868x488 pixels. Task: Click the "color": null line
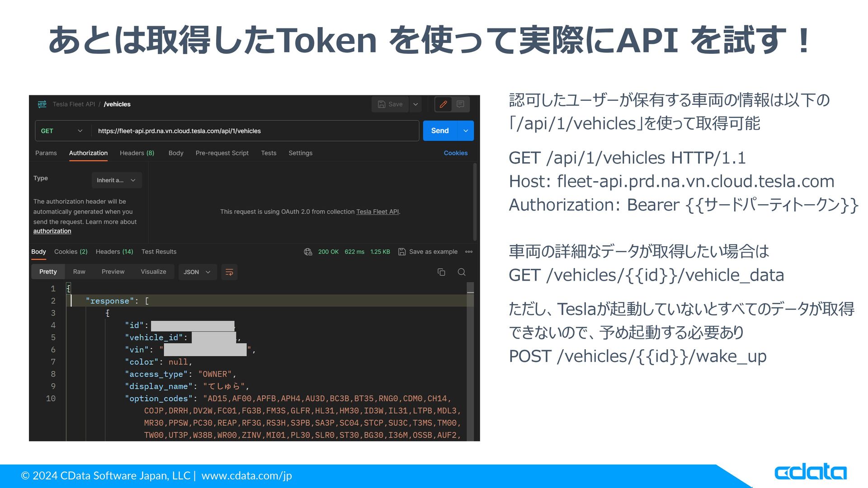tap(158, 362)
